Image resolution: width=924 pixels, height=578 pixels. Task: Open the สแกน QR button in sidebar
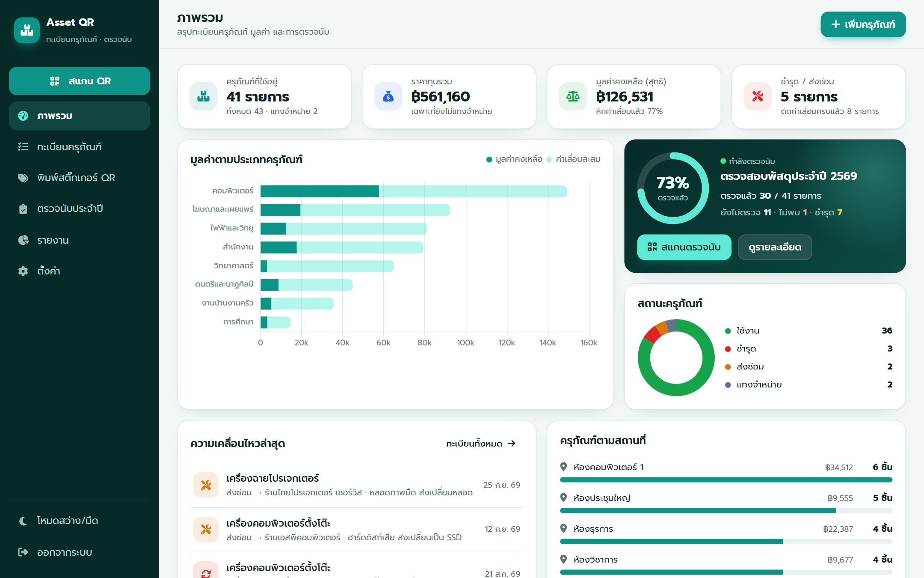point(80,81)
